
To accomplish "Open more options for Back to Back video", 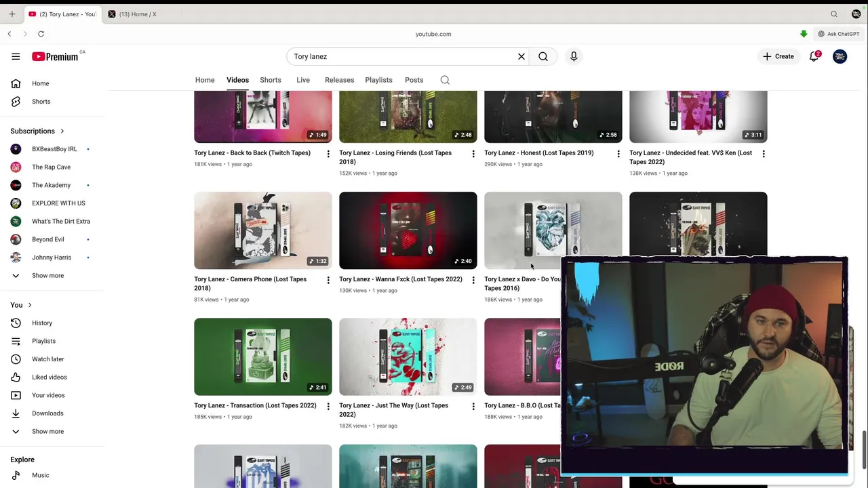I will coord(328,154).
